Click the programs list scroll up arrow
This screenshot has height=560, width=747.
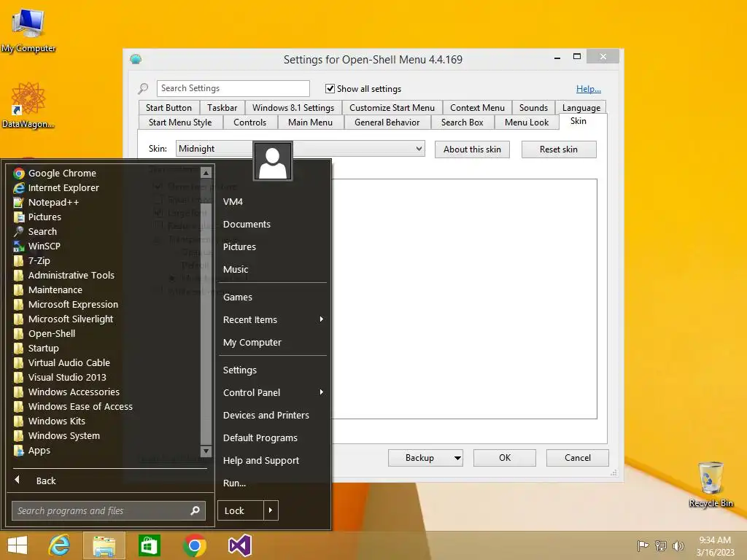(x=206, y=172)
